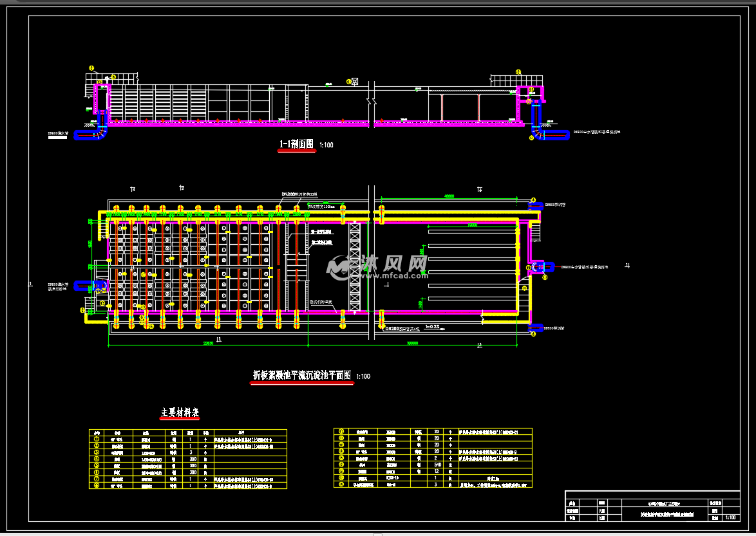Click the 10000 dimension inside sedimentation tank
The width and height of the screenshot is (756, 536).
472,225
